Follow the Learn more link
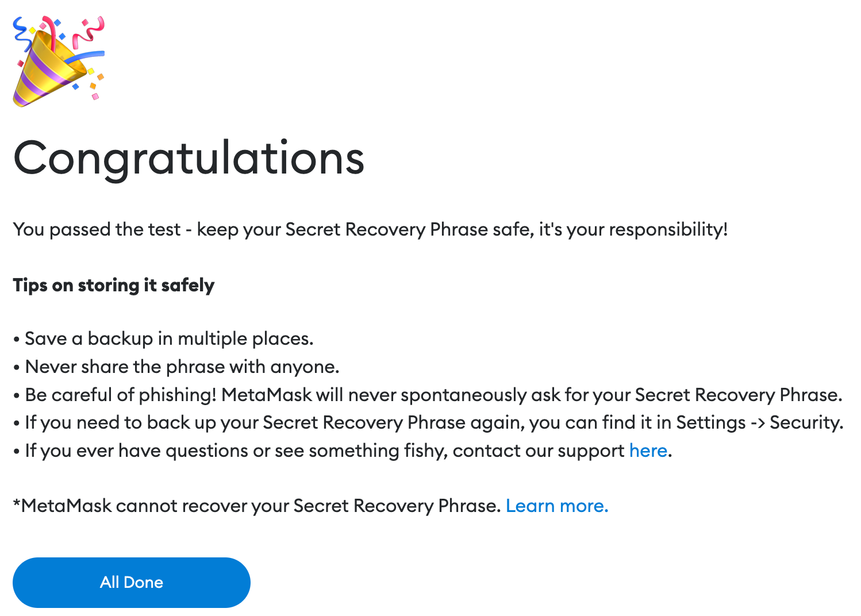 tap(556, 506)
